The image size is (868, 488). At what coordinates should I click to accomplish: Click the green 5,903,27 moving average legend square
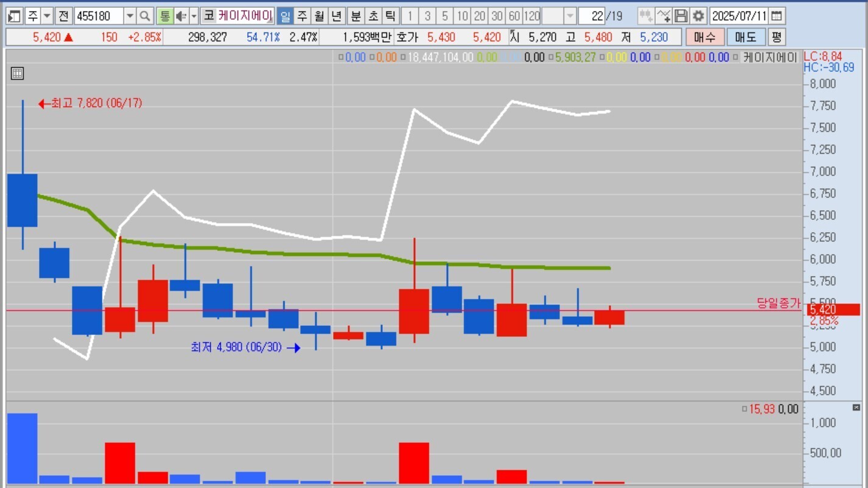(x=551, y=58)
